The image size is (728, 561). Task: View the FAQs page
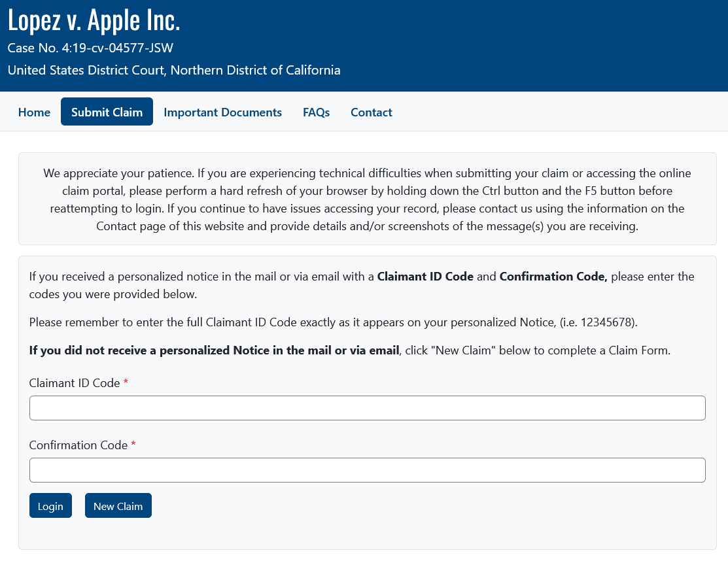pyautogui.click(x=316, y=112)
